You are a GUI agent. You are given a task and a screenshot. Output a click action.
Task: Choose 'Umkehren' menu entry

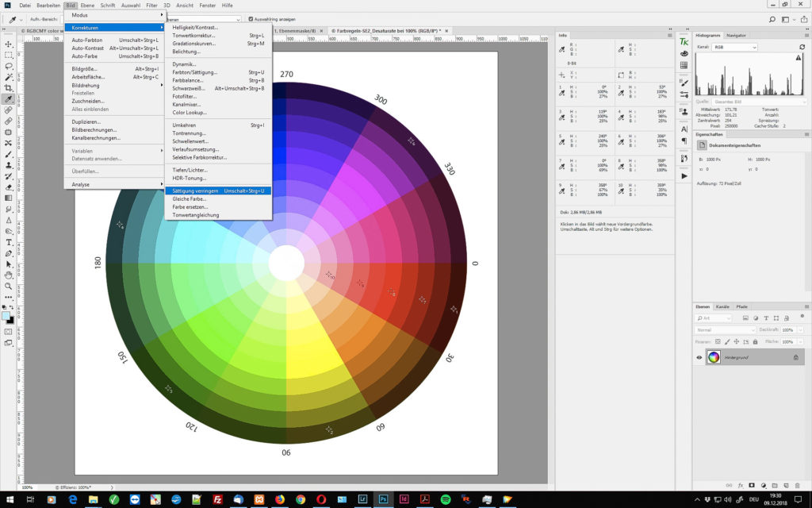218,125
